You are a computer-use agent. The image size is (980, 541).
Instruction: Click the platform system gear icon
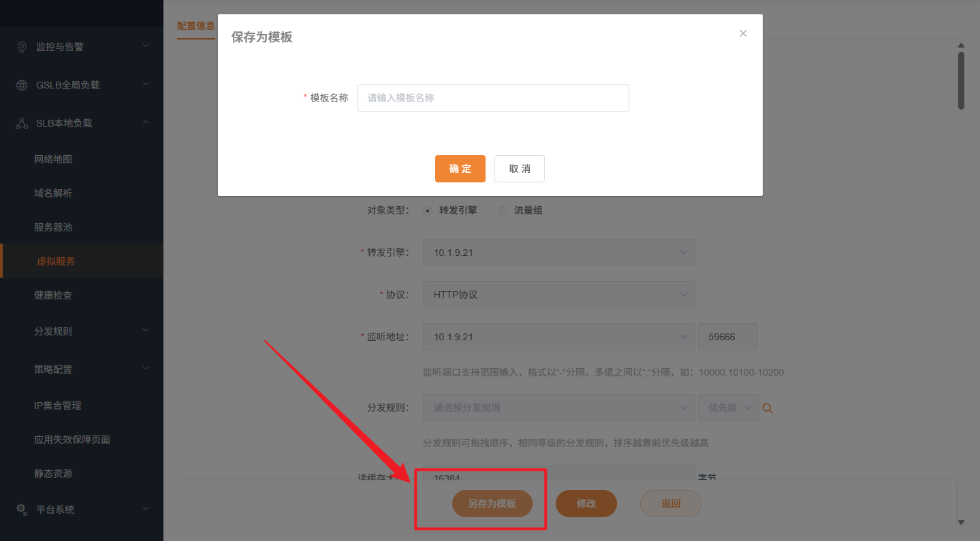pyautogui.click(x=22, y=509)
